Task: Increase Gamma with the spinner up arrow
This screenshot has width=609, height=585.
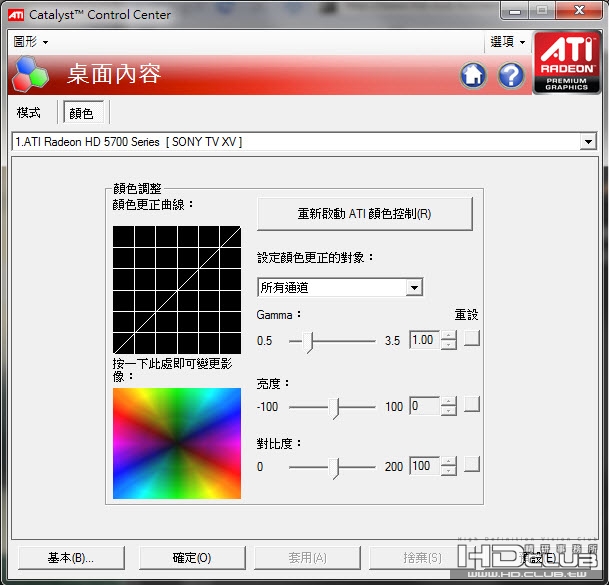Action: point(449,335)
